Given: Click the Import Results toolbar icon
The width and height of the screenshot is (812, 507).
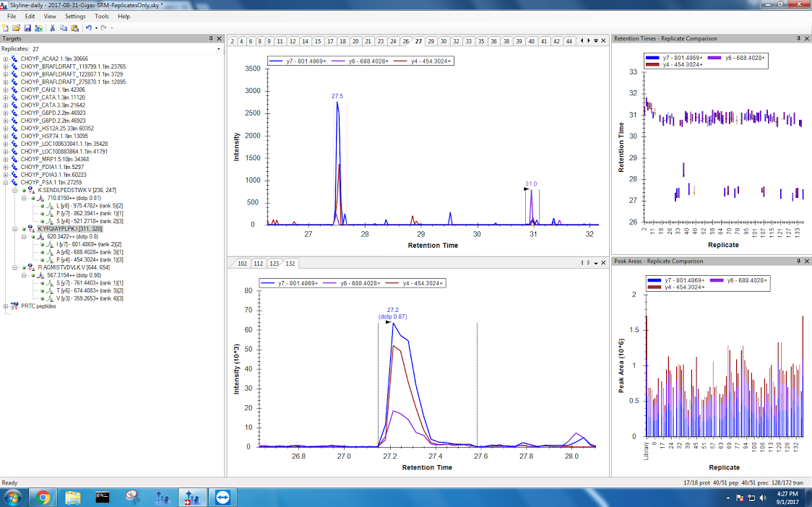Looking at the screenshot, I should pyautogui.click(x=37, y=27).
